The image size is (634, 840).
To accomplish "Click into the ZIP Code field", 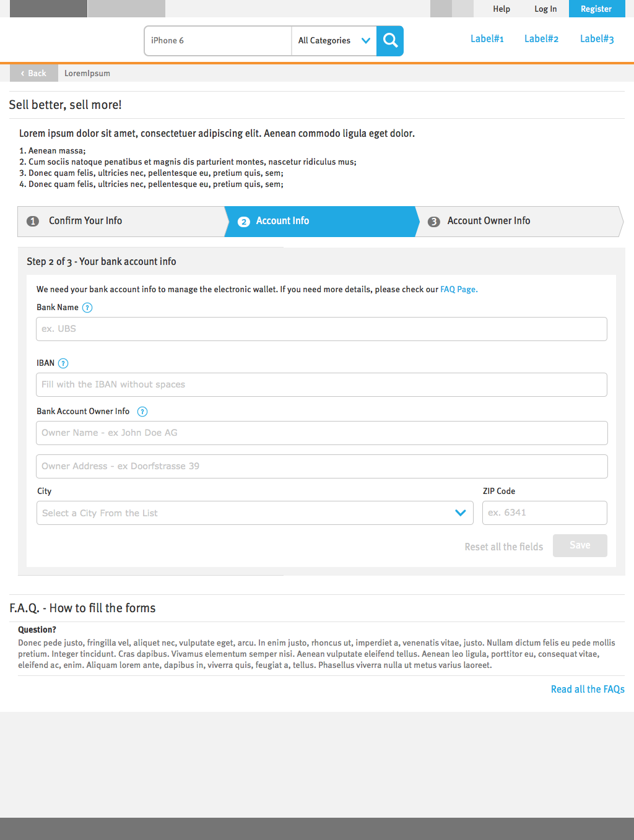I will 545,513.
